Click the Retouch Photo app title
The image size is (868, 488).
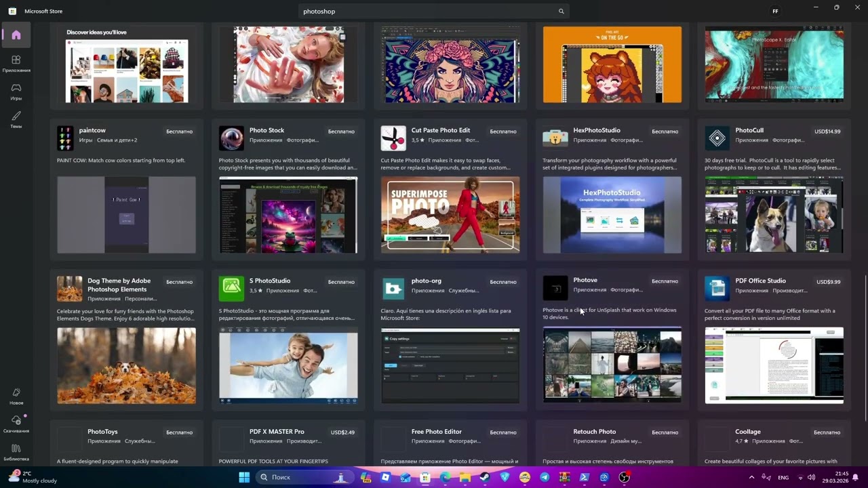[x=595, y=432]
